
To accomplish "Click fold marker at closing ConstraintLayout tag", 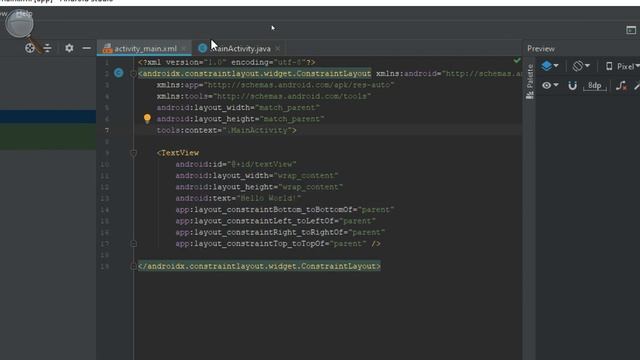I will (133, 267).
